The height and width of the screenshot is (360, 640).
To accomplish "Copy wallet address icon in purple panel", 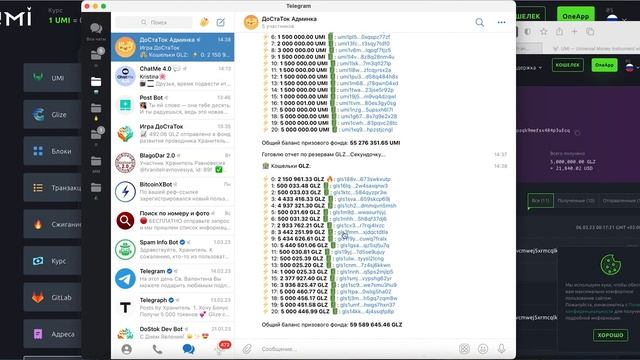I will tap(577, 132).
